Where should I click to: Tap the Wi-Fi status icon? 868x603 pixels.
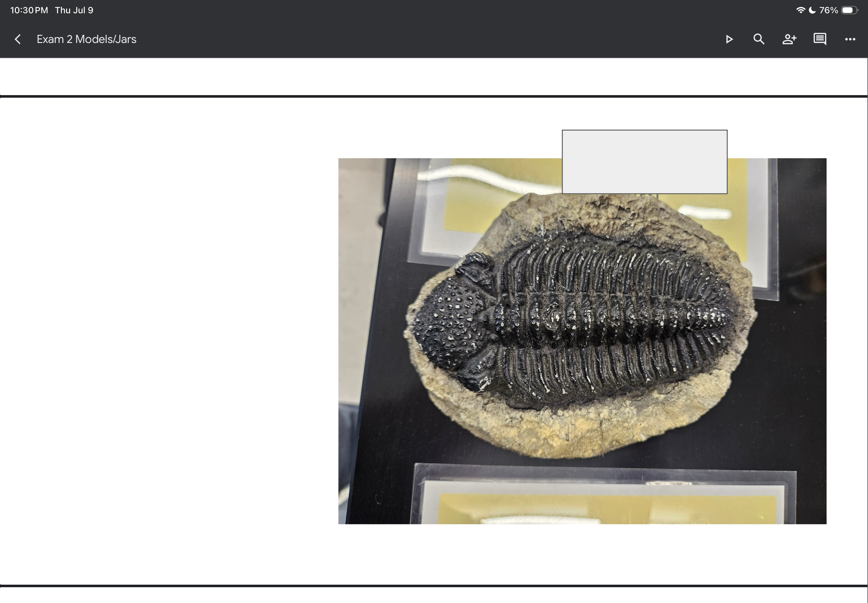tap(800, 10)
